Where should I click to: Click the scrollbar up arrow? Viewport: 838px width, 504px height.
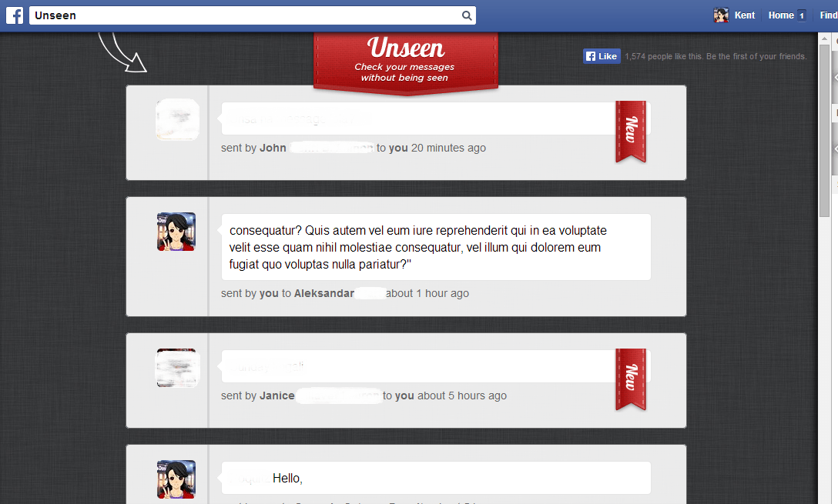pyautogui.click(x=824, y=38)
